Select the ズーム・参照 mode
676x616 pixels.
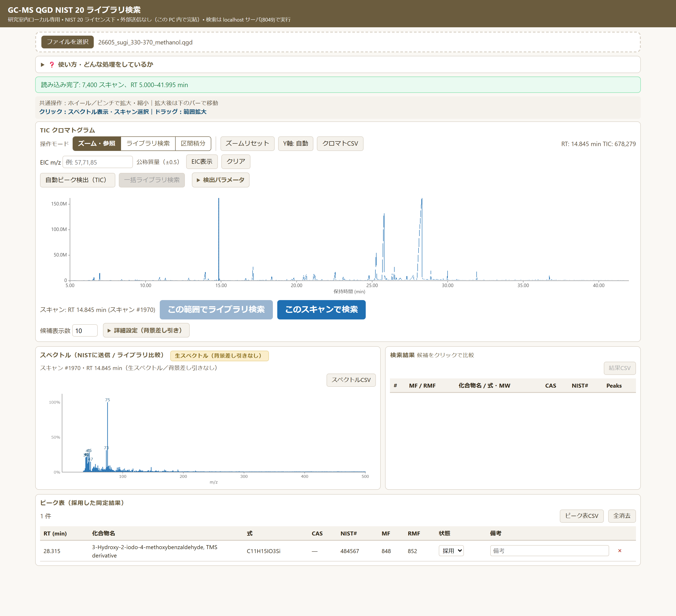(97, 143)
